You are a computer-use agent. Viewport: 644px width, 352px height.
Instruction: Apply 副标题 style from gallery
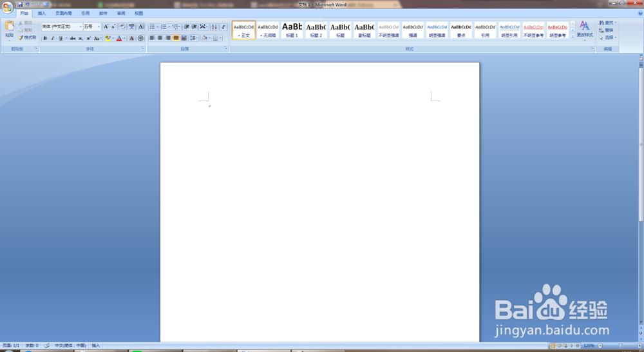pos(365,30)
